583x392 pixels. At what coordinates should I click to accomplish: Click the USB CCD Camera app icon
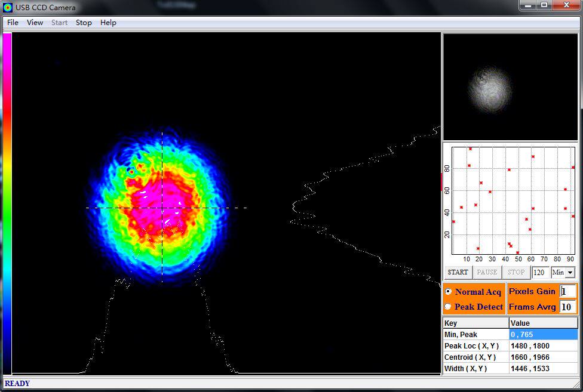click(x=7, y=7)
